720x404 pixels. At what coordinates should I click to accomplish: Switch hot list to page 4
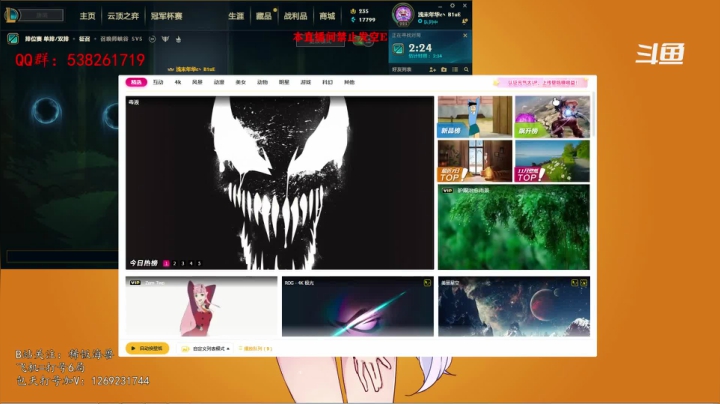[191, 264]
